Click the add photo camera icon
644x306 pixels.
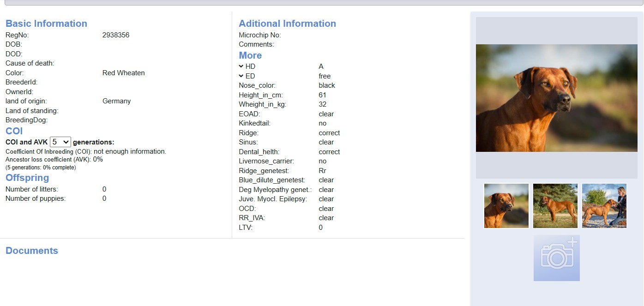point(556,258)
